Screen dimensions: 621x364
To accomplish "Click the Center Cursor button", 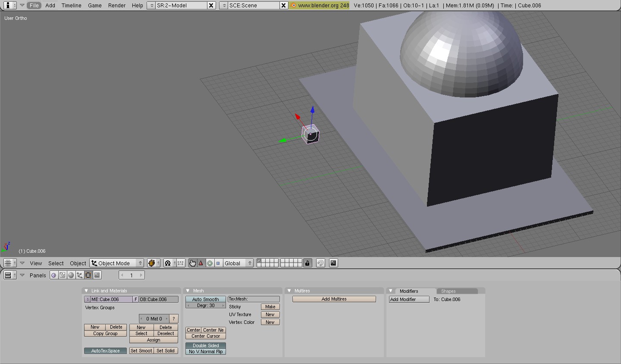I will (x=206, y=336).
